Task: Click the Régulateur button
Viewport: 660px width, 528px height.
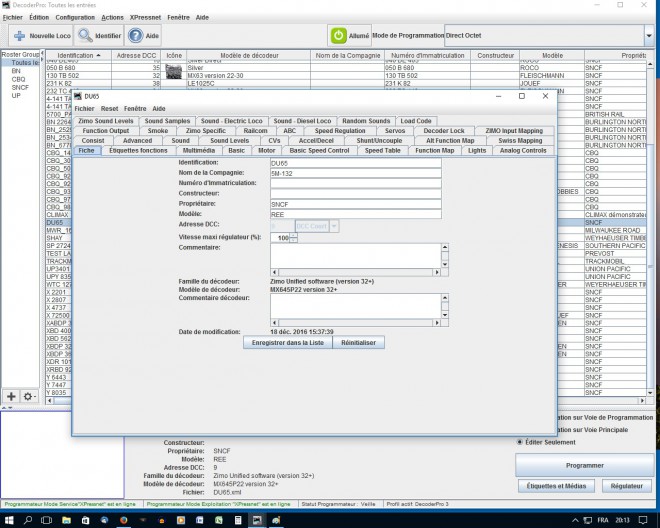Action: (x=626, y=486)
